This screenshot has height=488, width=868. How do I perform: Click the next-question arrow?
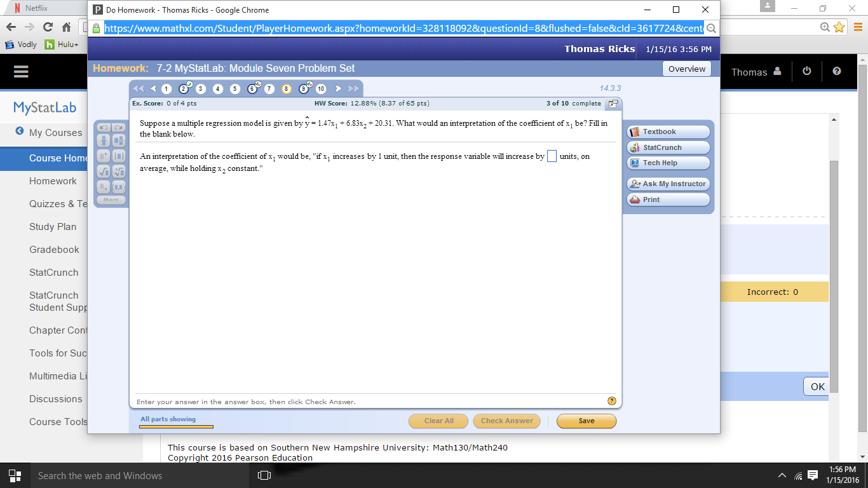tap(338, 89)
